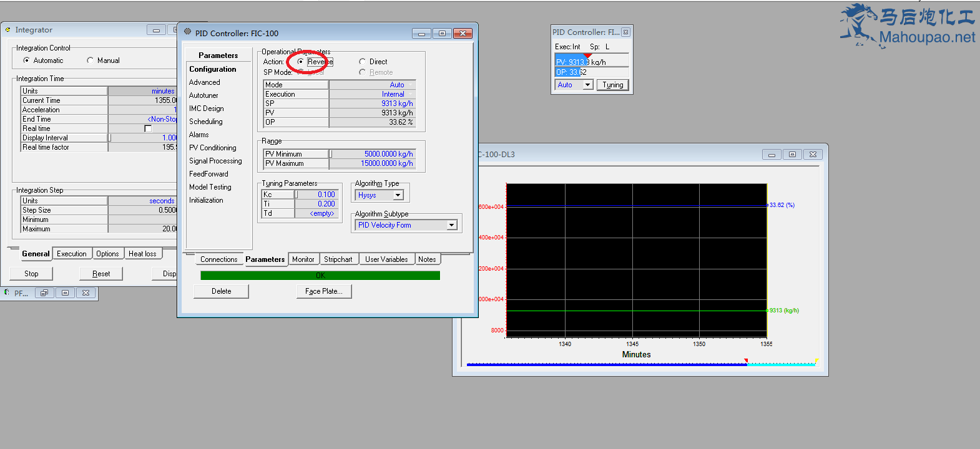Click red setpoint marker on faceplate PV bar
980x449 pixels.
tap(587, 56)
